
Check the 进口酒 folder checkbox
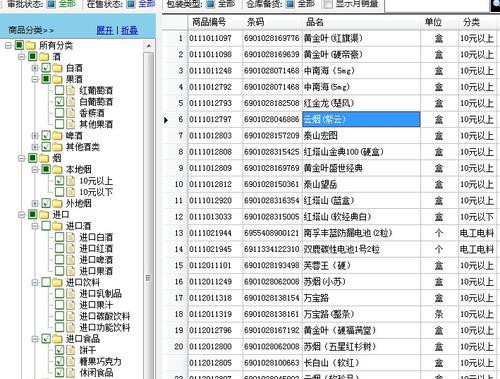46,226
